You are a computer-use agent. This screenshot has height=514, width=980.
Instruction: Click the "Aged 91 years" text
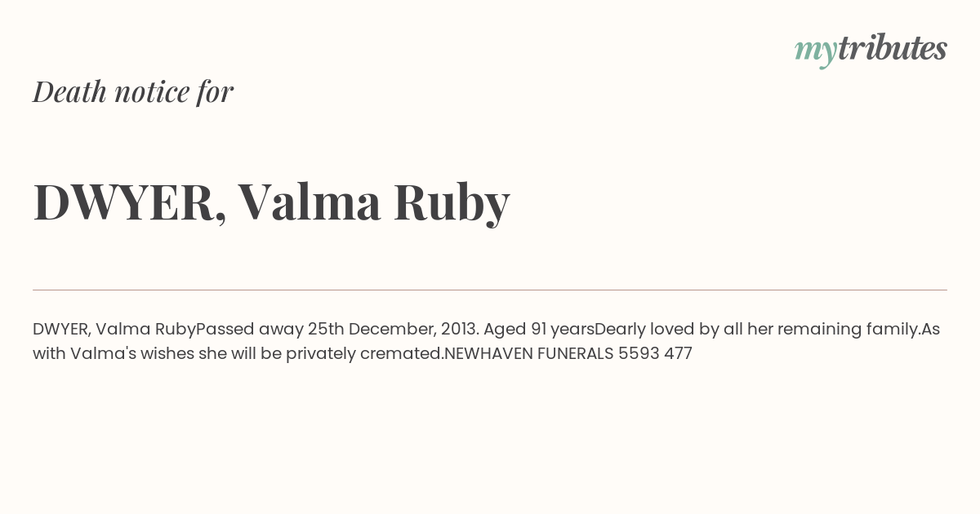tap(539, 330)
